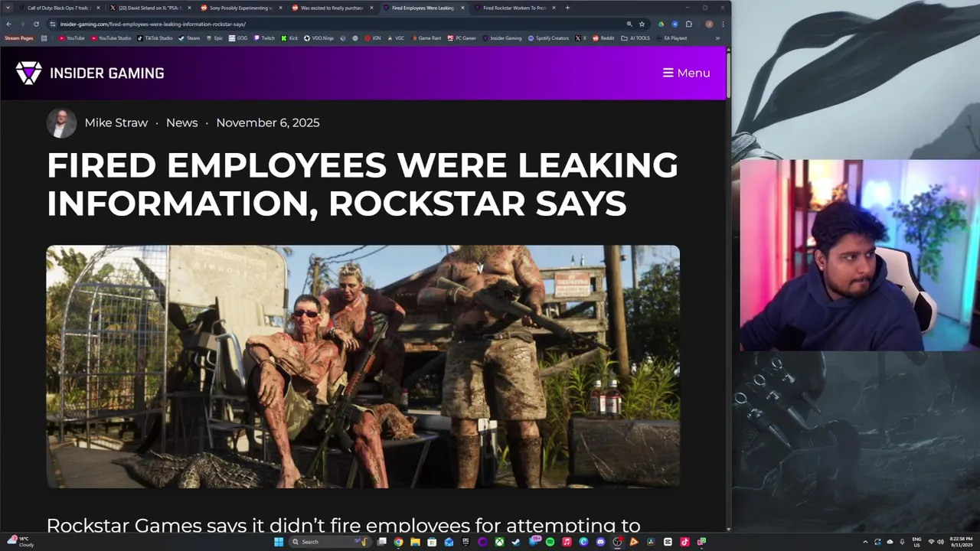This screenshot has width=980, height=551.
Task: Open Task View on the taskbar
Action: [x=381, y=542]
